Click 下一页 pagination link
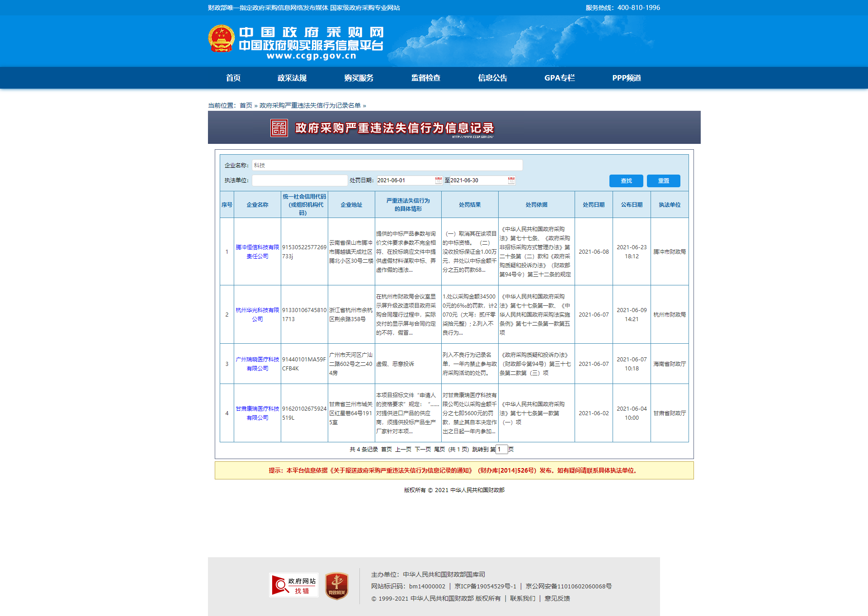The width and height of the screenshot is (868, 616). pyautogui.click(x=423, y=450)
